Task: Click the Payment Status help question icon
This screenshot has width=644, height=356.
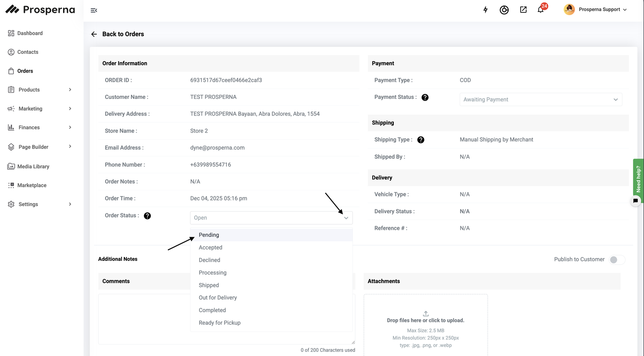Action: click(x=425, y=98)
